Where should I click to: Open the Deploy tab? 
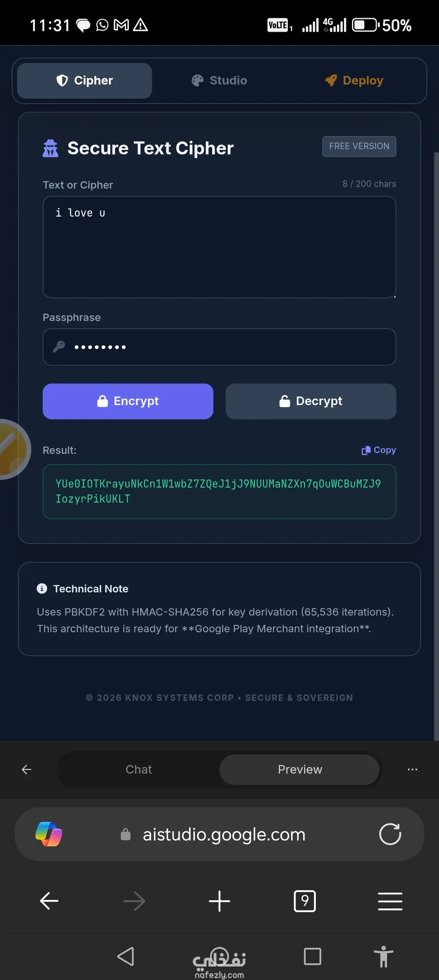tap(354, 80)
